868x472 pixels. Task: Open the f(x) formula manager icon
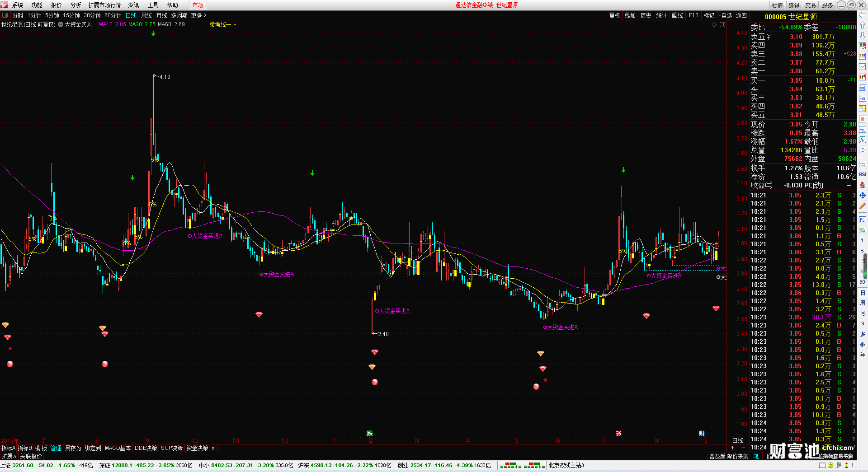863,140
